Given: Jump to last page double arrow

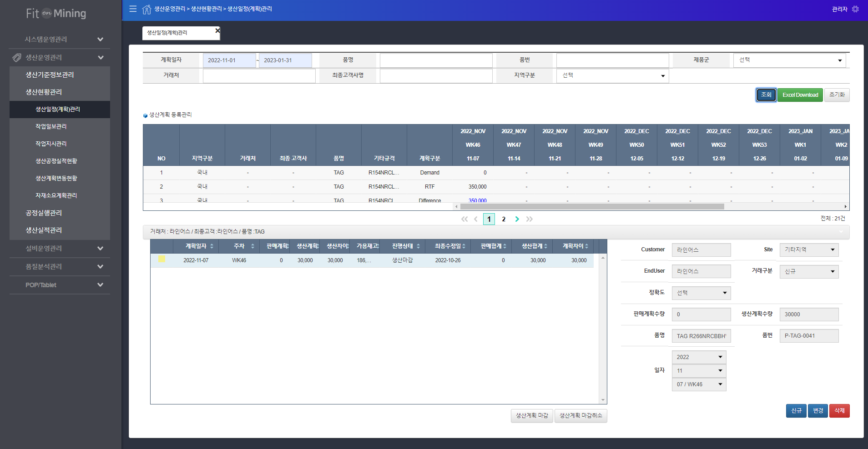Looking at the screenshot, I should [x=530, y=219].
